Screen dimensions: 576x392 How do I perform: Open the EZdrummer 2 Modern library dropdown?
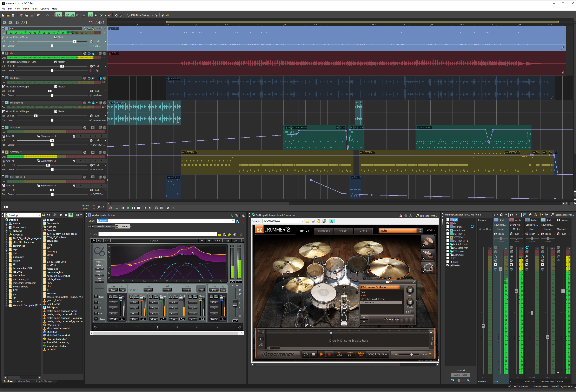(x=402, y=287)
